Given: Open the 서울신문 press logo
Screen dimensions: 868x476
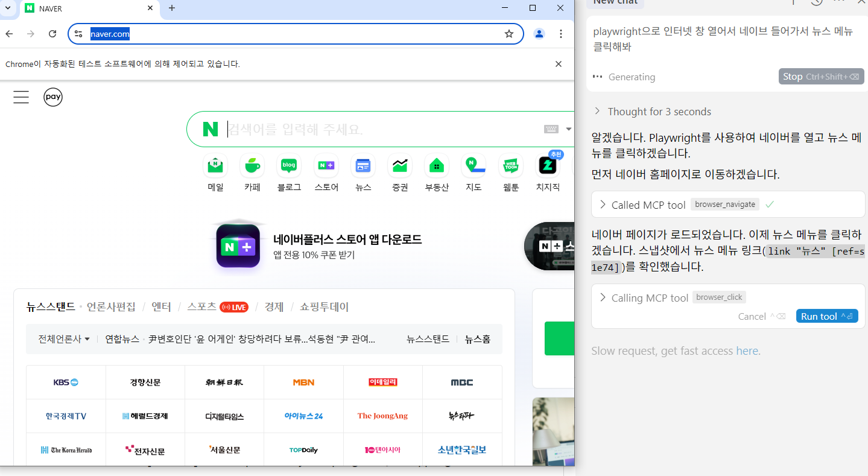Looking at the screenshot, I should coord(224,449).
